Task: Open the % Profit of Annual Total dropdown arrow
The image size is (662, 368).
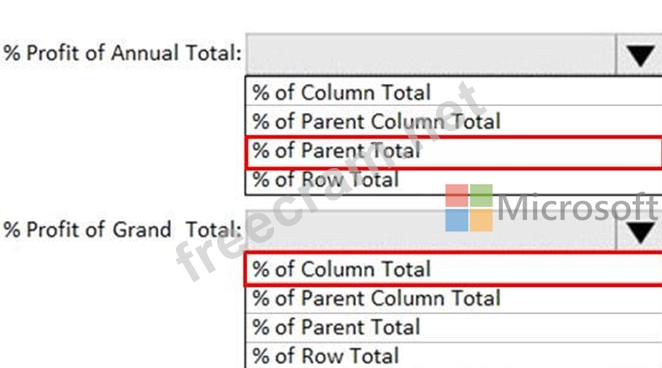Action: pyautogui.click(x=639, y=54)
